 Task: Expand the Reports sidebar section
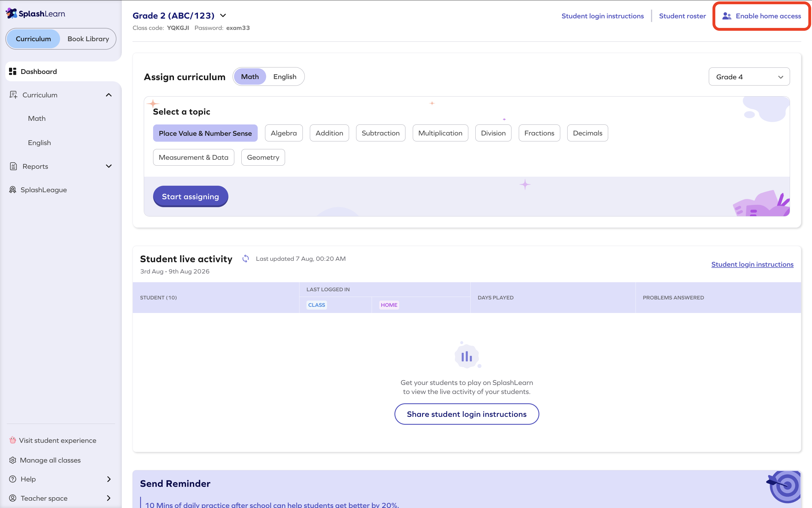109,166
